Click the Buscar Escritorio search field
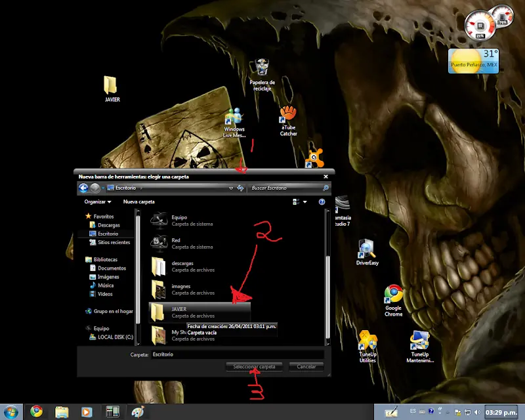 click(x=285, y=188)
